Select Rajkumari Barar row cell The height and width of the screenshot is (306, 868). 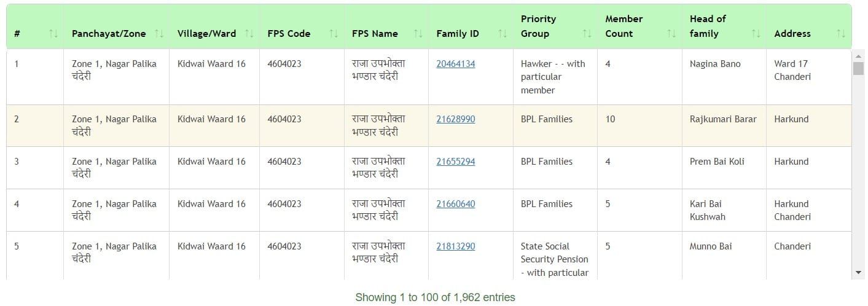click(x=723, y=119)
